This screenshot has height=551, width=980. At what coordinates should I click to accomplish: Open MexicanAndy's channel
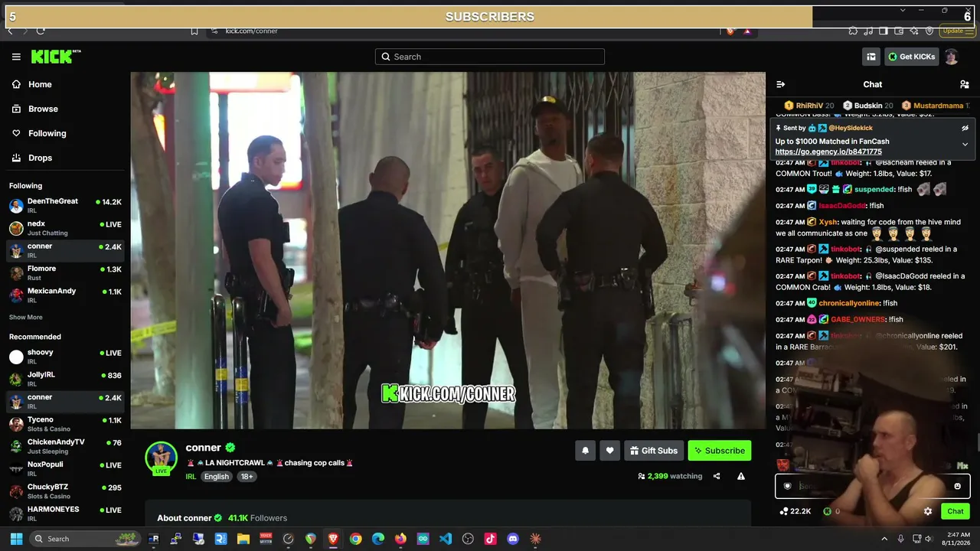pos(65,295)
